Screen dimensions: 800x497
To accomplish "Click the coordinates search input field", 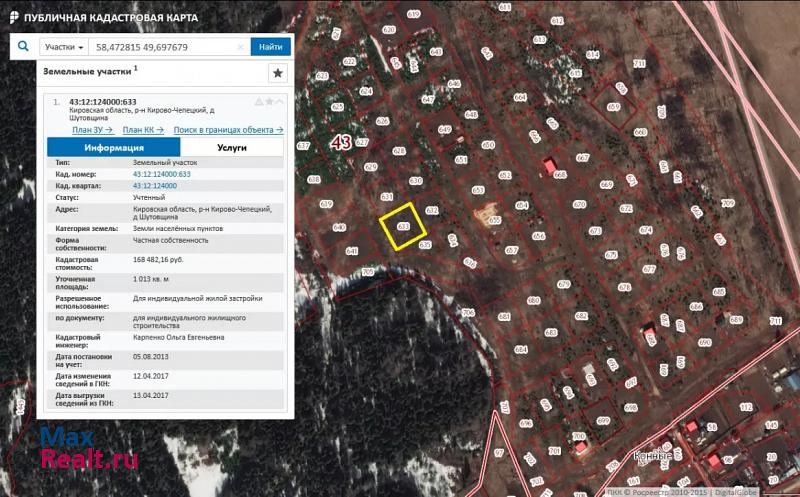I will click(x=160, y=47).
